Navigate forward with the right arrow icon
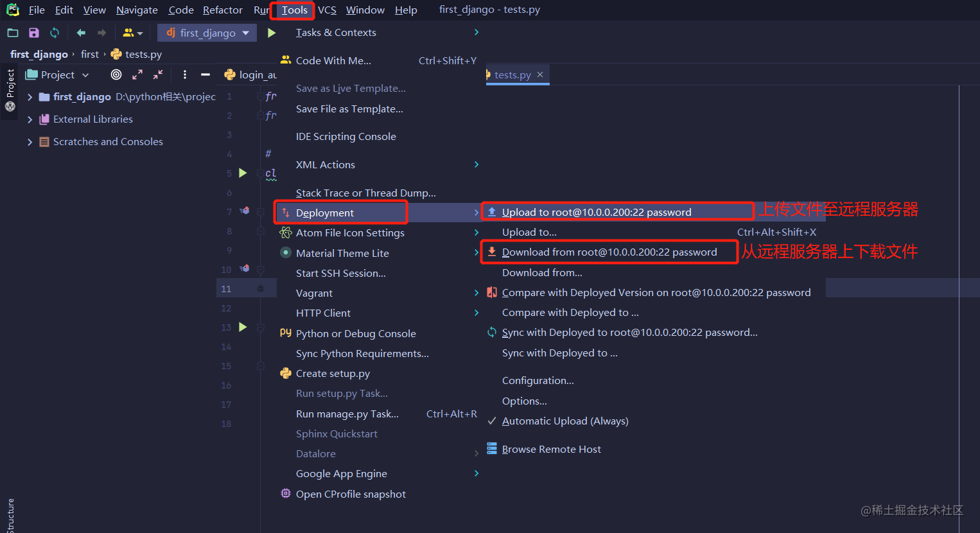980x533 pixels. click(101, 33)
